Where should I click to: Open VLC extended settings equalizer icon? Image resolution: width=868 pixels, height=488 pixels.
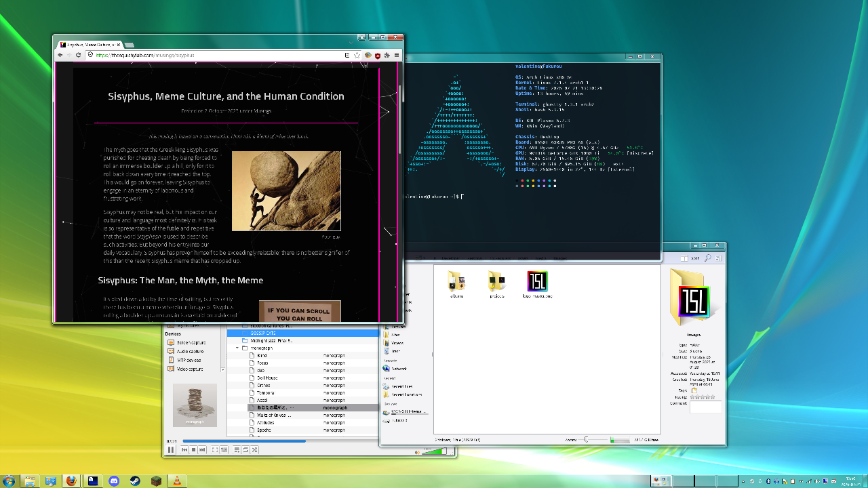pos(224,449)
